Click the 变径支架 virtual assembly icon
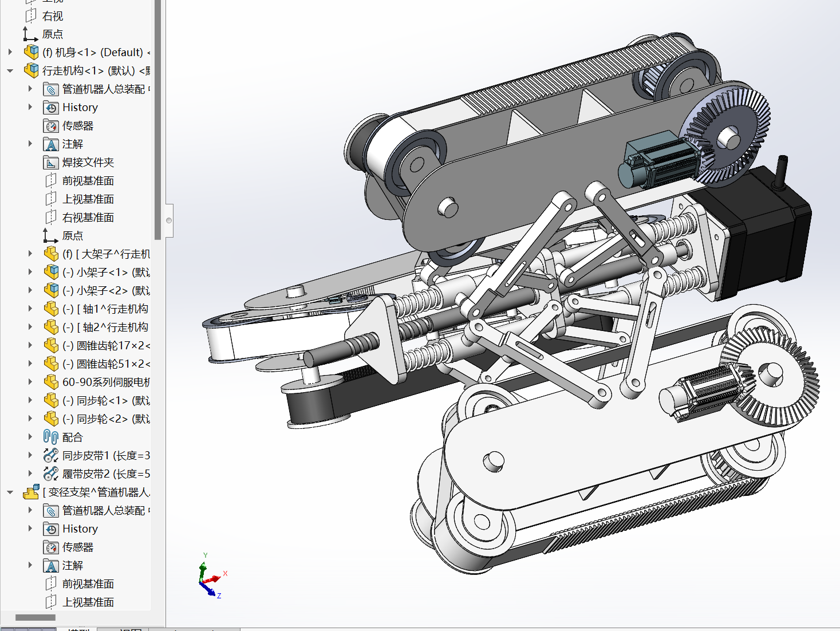 tap(31, 492)
